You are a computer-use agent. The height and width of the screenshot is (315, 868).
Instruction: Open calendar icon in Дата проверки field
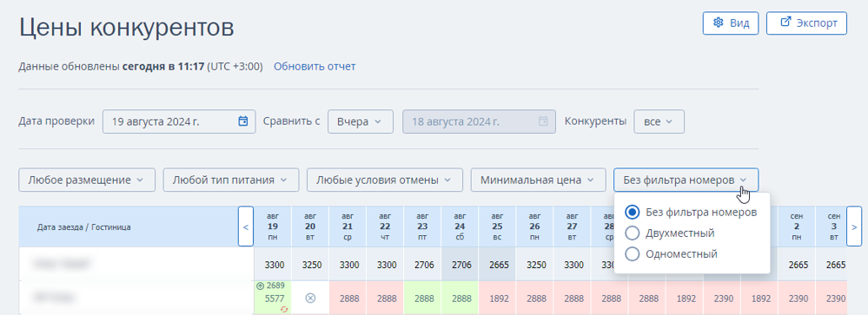242,121
